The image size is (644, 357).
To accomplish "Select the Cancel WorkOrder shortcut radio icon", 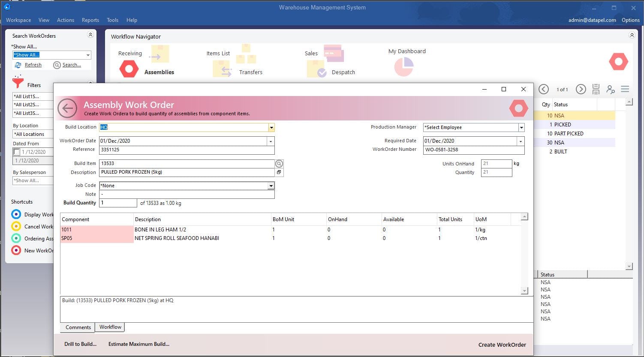I will pyautogui.click(x=16, y=226).
